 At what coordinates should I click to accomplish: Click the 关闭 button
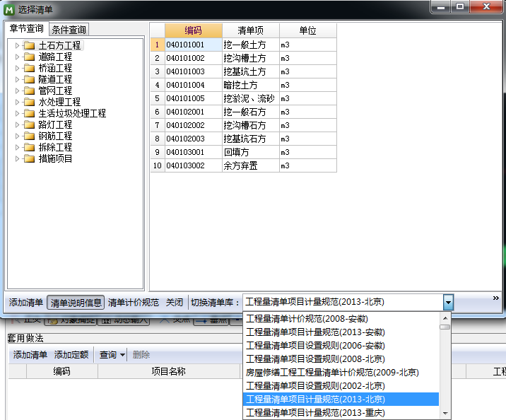click(x=175, y=303)
